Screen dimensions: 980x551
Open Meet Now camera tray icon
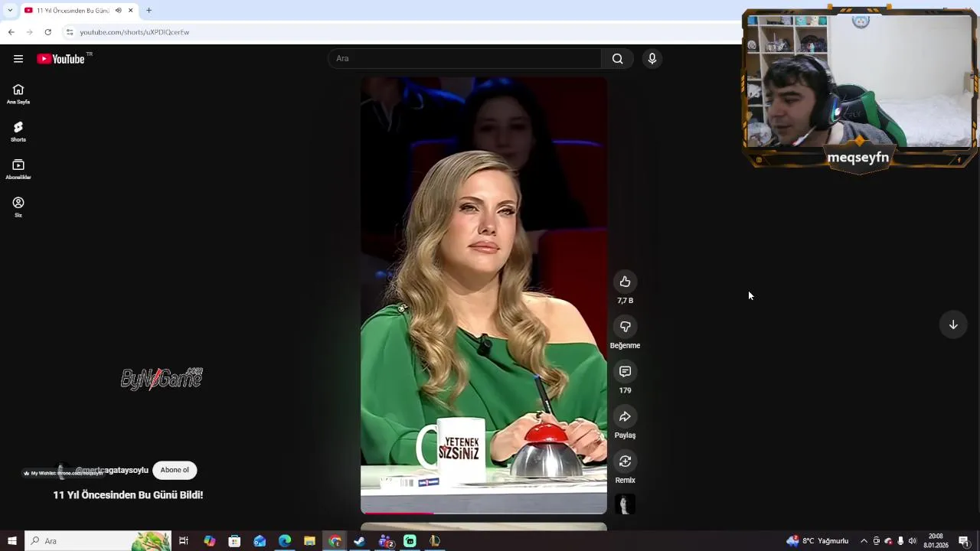pos(877,541)
